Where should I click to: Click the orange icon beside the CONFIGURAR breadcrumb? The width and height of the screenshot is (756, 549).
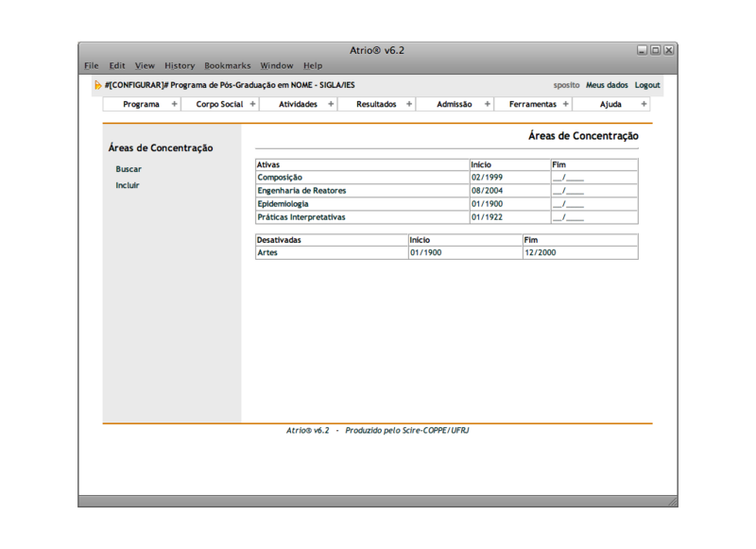pyautogui.click(x=98, y=85)
